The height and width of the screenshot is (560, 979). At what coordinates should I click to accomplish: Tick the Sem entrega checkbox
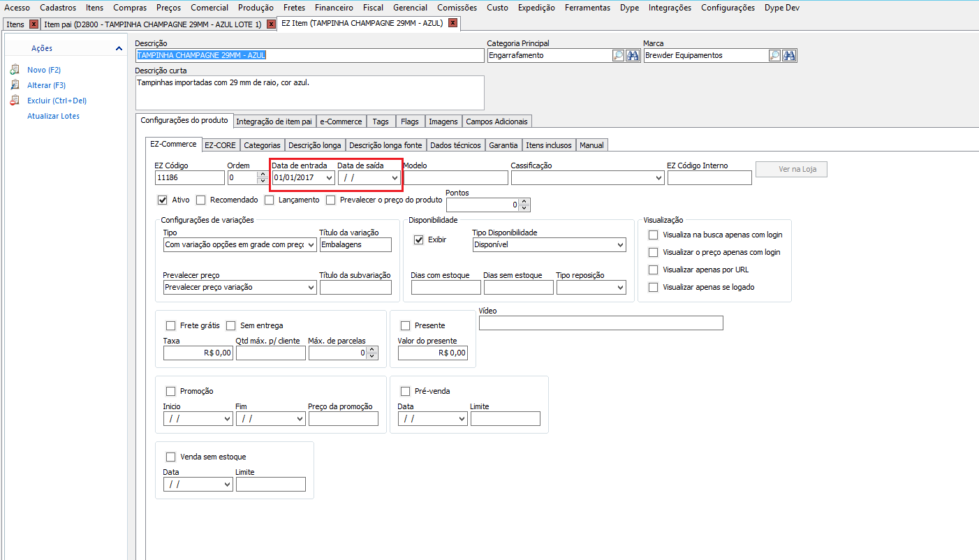231,325
